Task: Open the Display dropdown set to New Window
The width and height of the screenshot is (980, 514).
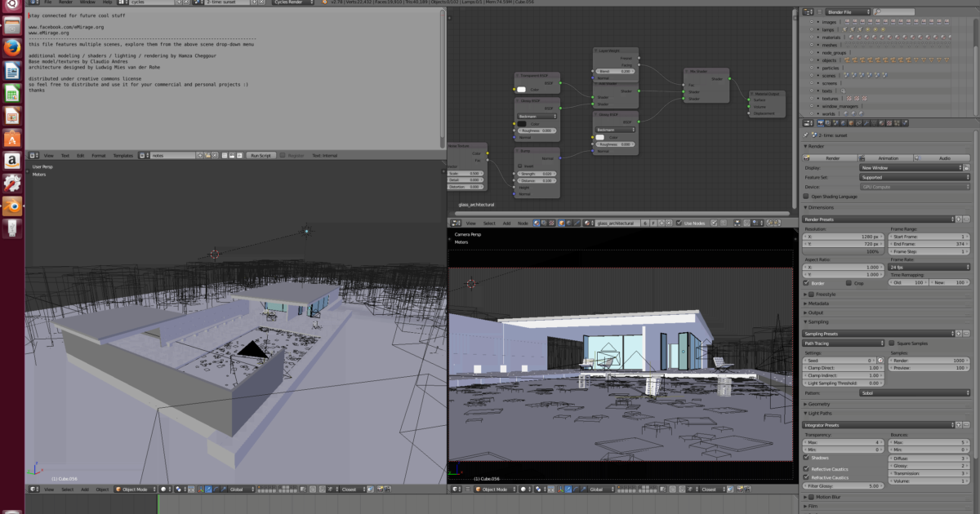Action: point(911,168)
